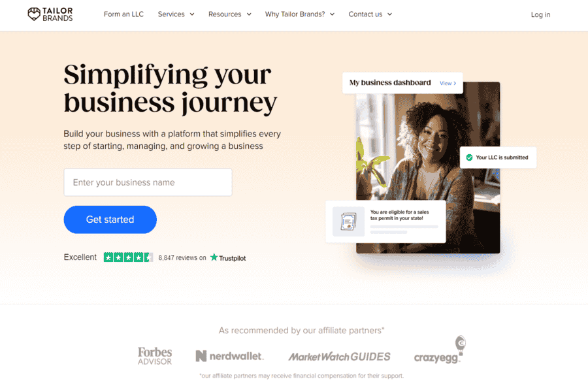
Task: Focus the Enter your business name field
Action: pyautogui.click(x=148, y=182)
